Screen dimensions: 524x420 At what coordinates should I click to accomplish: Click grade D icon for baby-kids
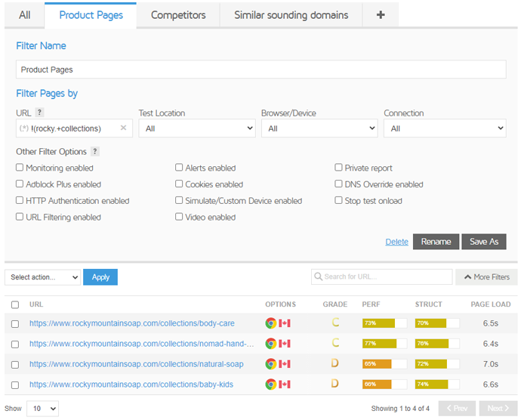334,383
